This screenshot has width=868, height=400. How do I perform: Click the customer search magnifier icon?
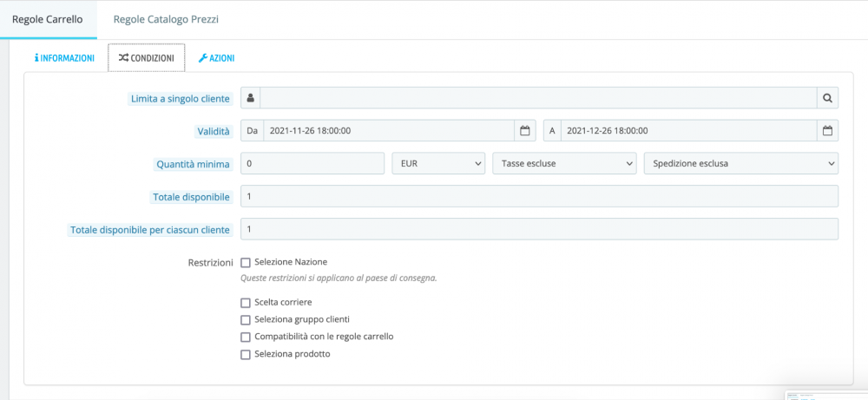click(827, 98)
